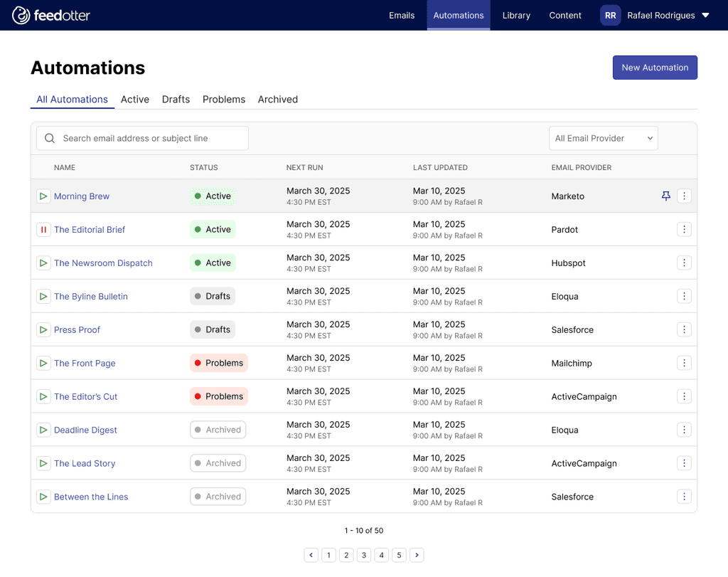Open the All Email Provider dropdown
The height and width of the screenshot is (577, 728).
pyautogui.click(x=603, y=139)
